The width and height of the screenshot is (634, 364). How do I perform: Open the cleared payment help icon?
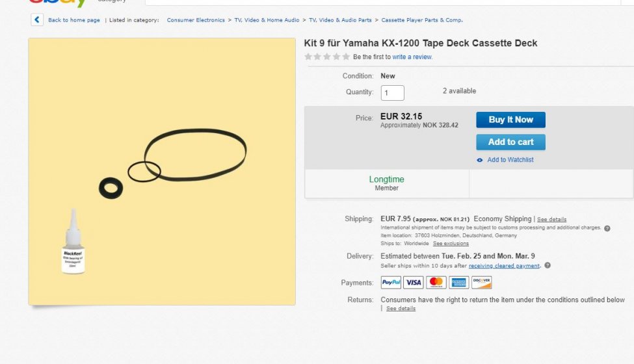(548, 266)
